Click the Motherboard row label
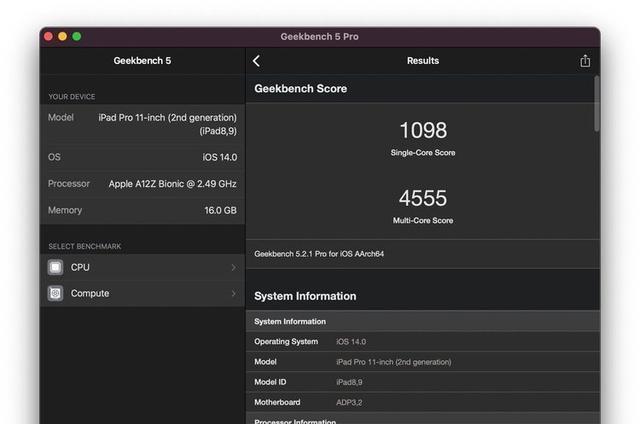640x424 pixels. pyautogui.click(x=277, y=402)
